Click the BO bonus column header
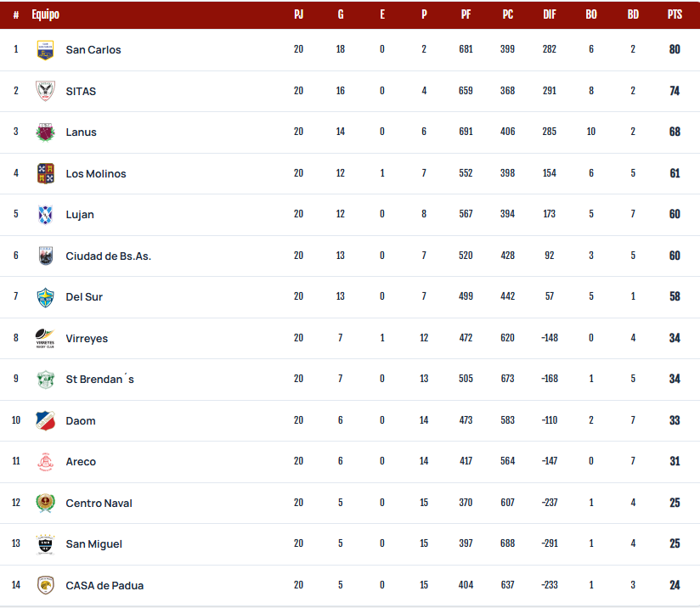700x608 pixels. point(591,14)
